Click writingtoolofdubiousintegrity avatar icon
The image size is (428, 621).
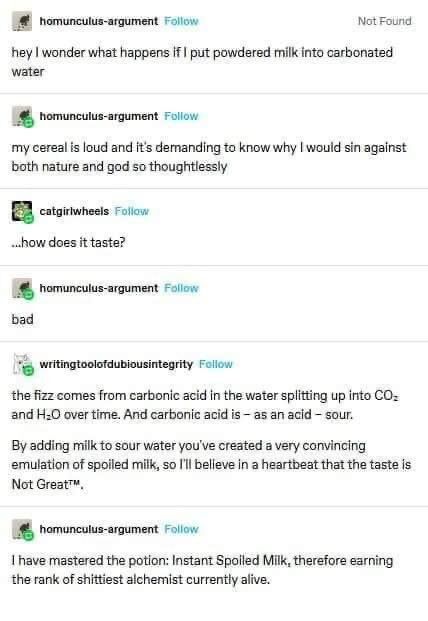click(22, 364)
